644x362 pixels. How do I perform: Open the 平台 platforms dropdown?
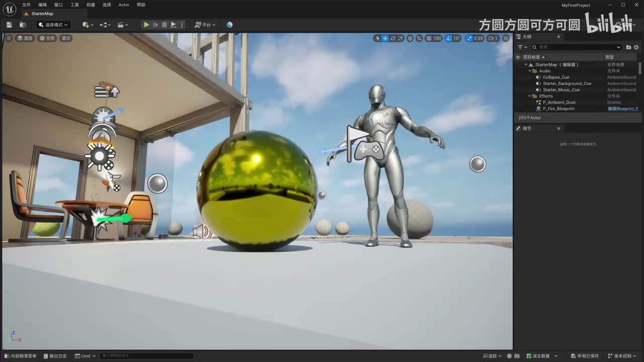point(205,25)
